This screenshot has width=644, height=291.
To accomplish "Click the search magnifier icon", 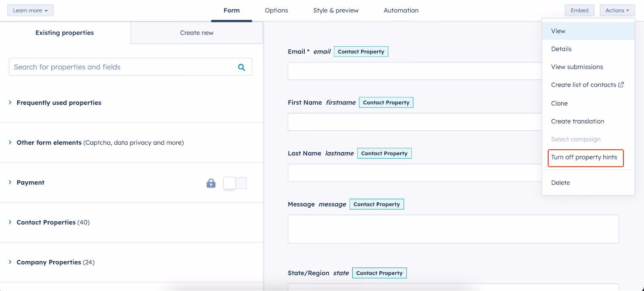I will click(x=242, y=67).
